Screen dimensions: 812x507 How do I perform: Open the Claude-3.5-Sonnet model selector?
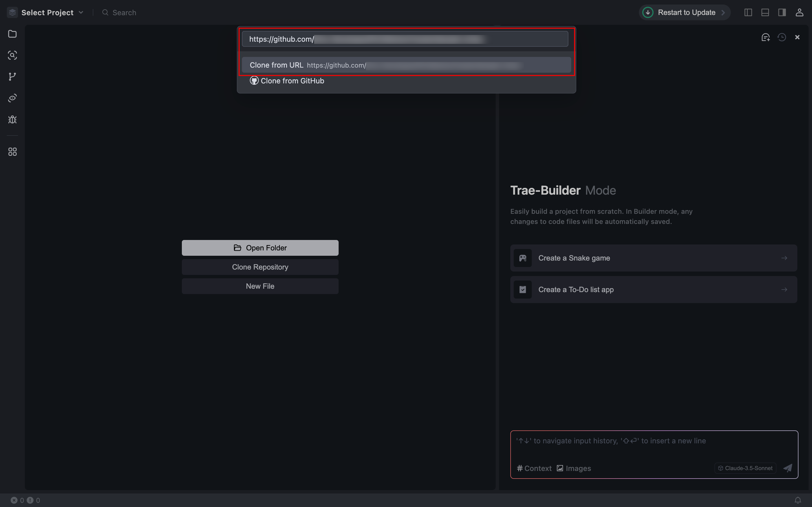click(x=745, y=468)
